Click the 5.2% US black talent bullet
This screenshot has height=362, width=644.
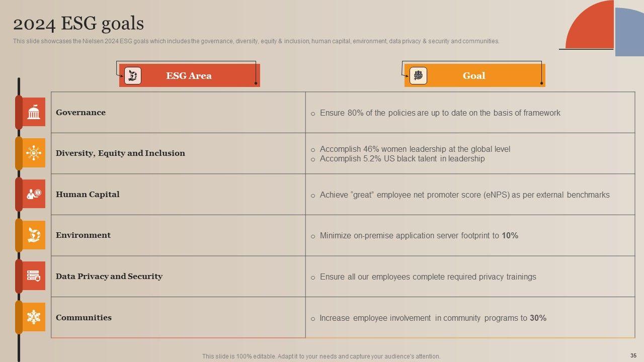coord(402,159)
